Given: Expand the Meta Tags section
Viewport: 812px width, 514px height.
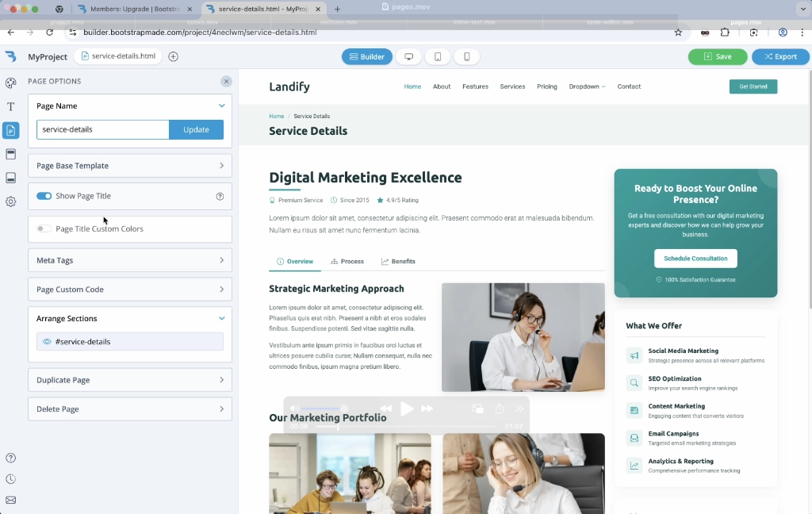Looking at the screenshot, I should coord(130,260).
